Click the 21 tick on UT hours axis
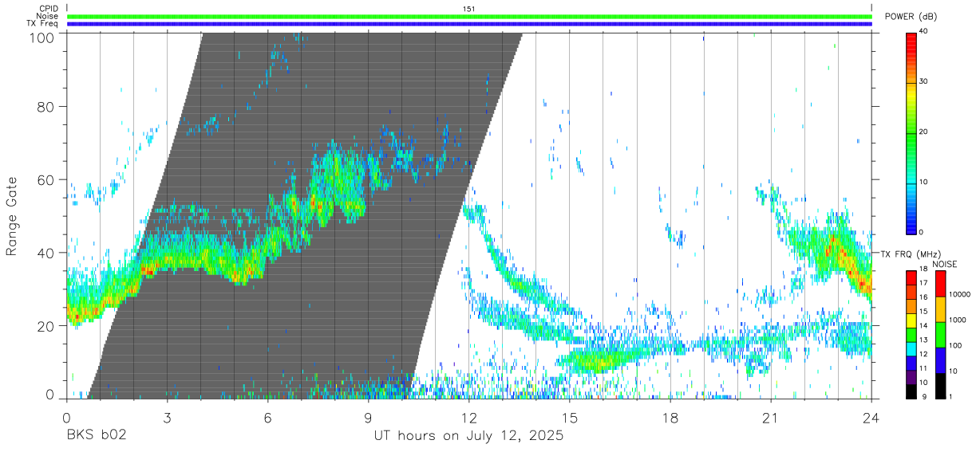Screen dimensions: 980x452 pyautogui.click(x=771, y=418)
